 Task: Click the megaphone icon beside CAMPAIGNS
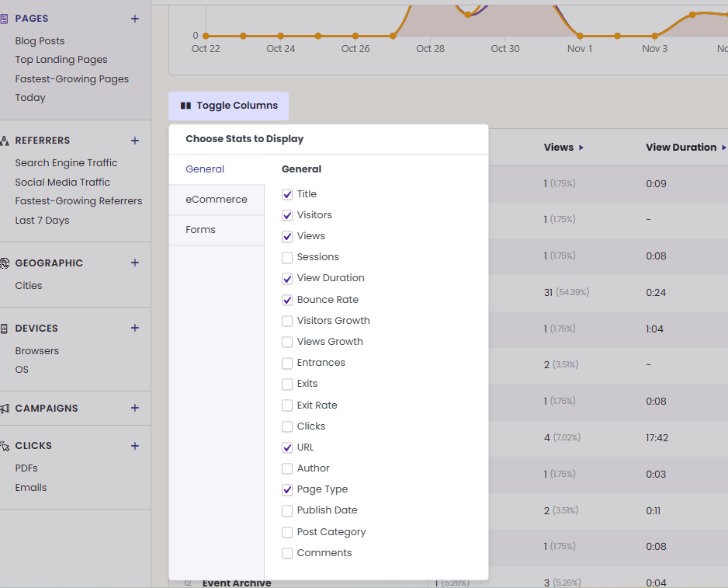point(5,408)
